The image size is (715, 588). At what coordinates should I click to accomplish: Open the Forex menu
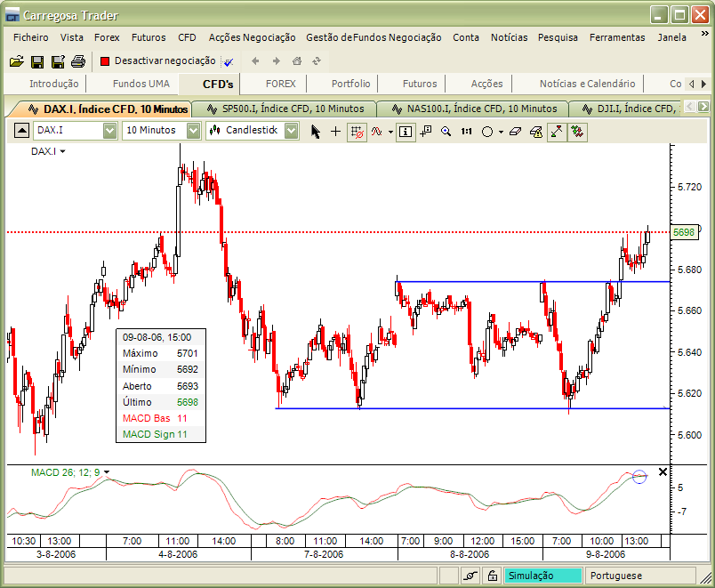[x=107, y=37]
